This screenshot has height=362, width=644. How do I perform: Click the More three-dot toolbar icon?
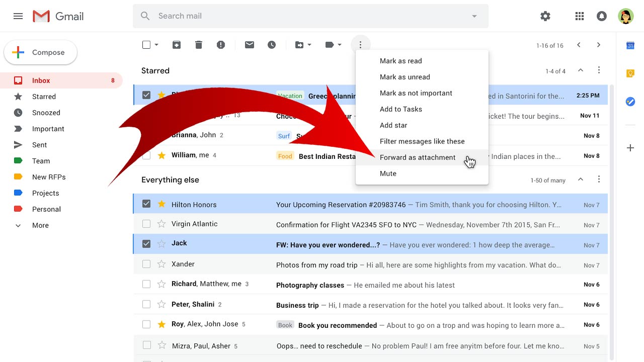[x=360, y=45]
